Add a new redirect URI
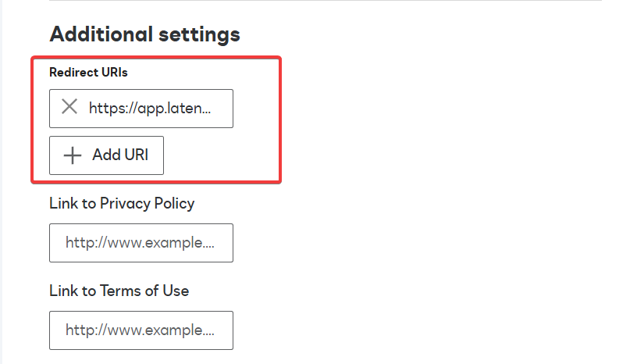 point(106,155)
